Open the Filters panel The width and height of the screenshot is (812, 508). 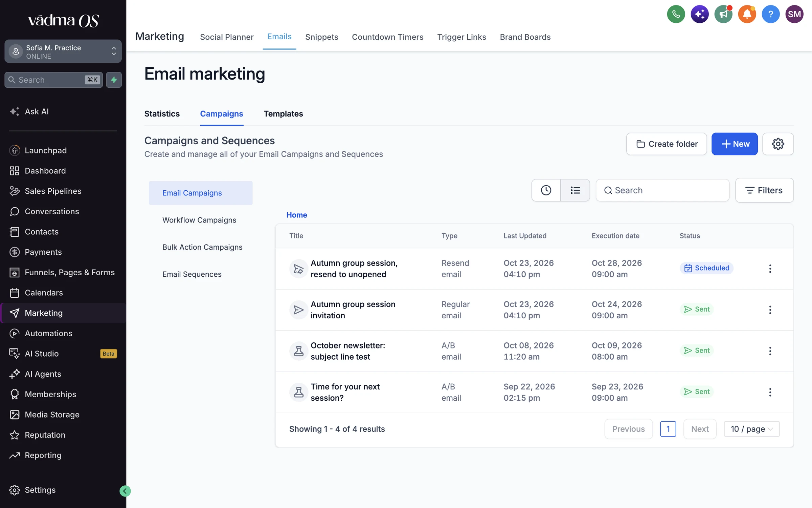pyautogui.click(x=764, y=190)
